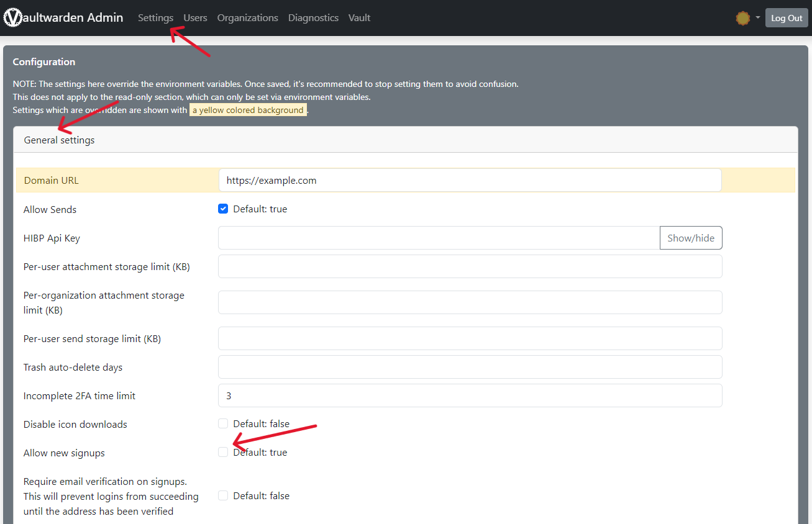Click the Domain URL input field
The width and height of the screenshot is (812, 524).
(x=470, y=180)
